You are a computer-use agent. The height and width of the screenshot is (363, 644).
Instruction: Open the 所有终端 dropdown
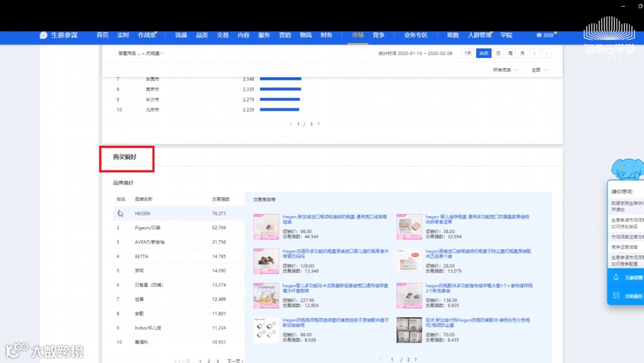[505, 70]
